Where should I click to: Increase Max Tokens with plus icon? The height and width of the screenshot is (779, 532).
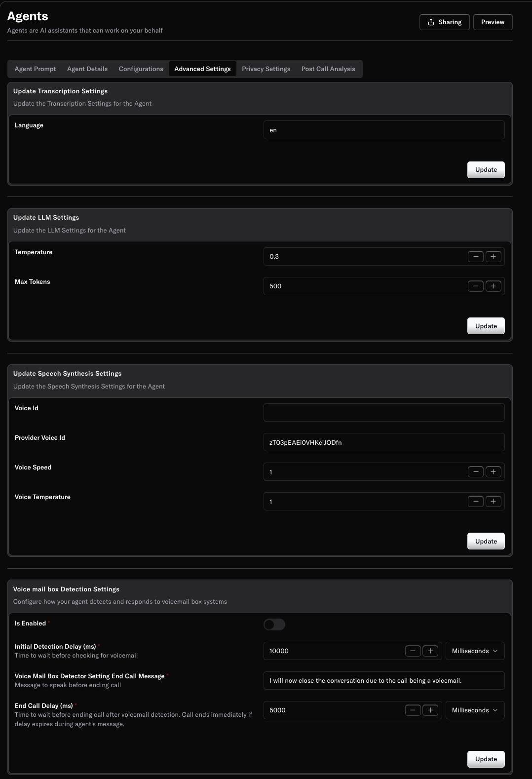point(493,286)
